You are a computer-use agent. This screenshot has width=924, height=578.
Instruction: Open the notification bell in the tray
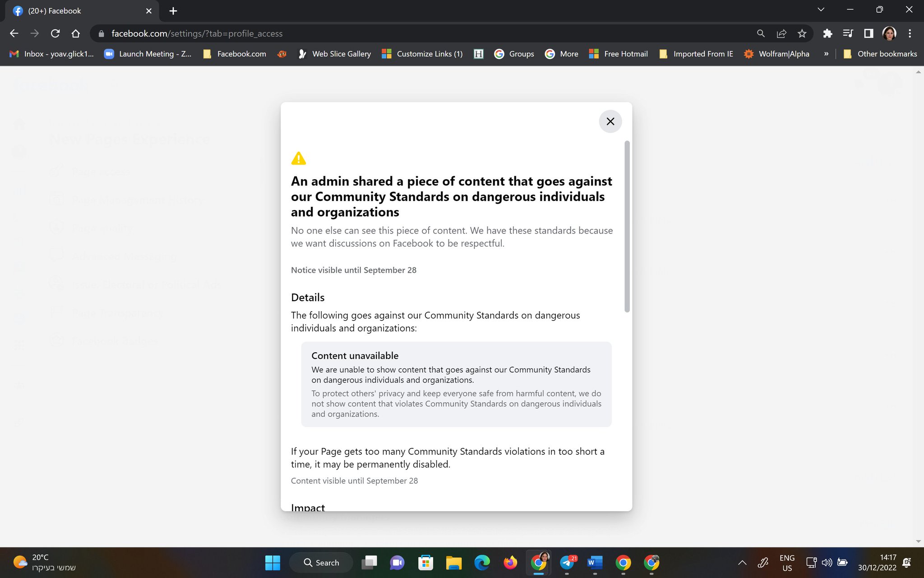(x=906, y=563)
